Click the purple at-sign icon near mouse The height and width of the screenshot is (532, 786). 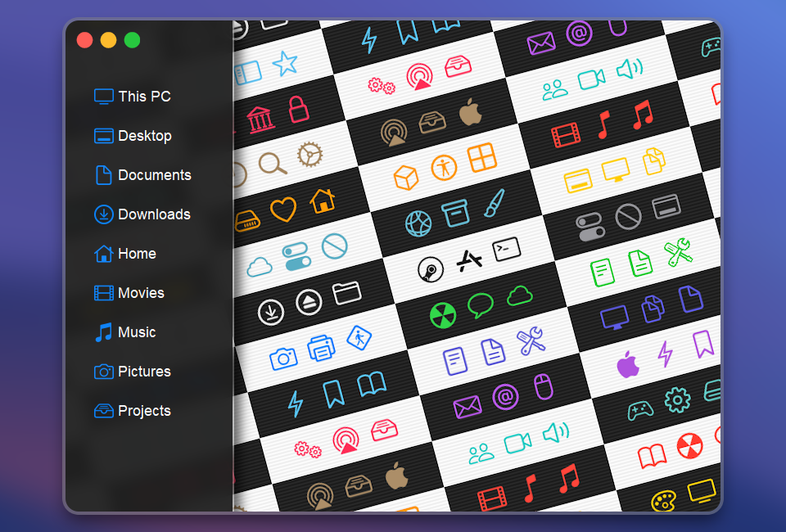[505, 397]
